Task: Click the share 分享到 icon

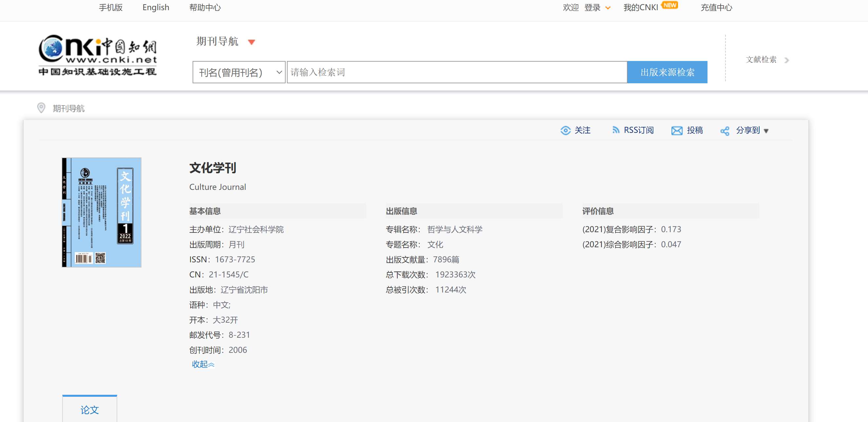Action: tap(725, 131)
